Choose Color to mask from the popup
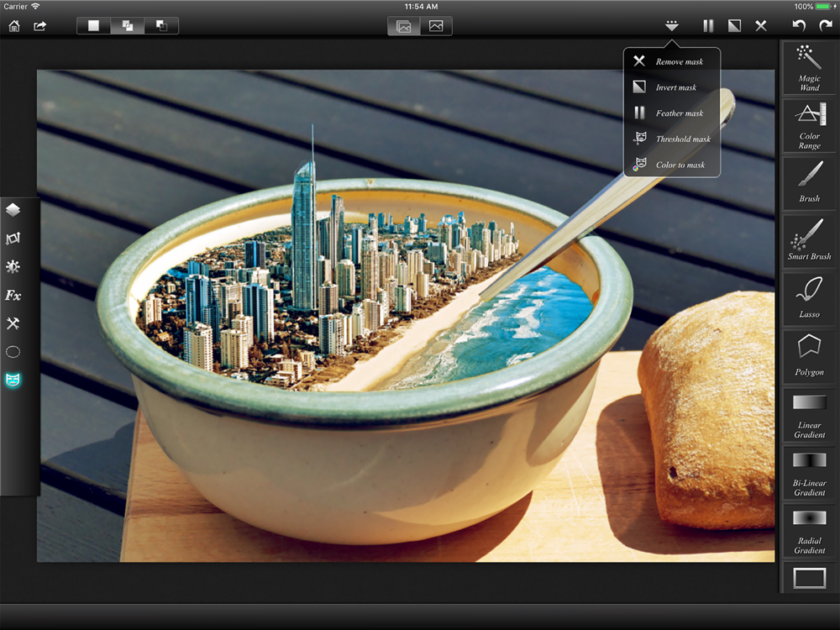The width and height of the screenshot is (840, 630). point(672,164)
